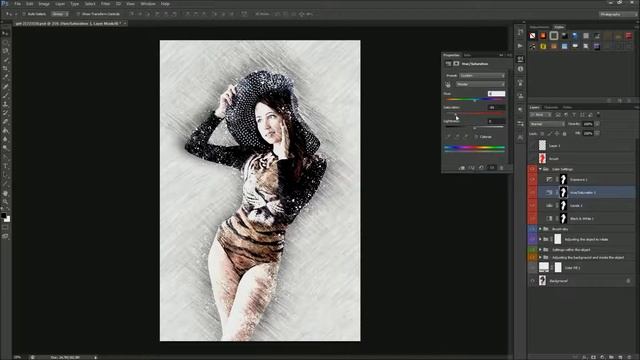The image size is (640, 360).
Task: Open the Image menu
Action: click(x=44, y=4)
